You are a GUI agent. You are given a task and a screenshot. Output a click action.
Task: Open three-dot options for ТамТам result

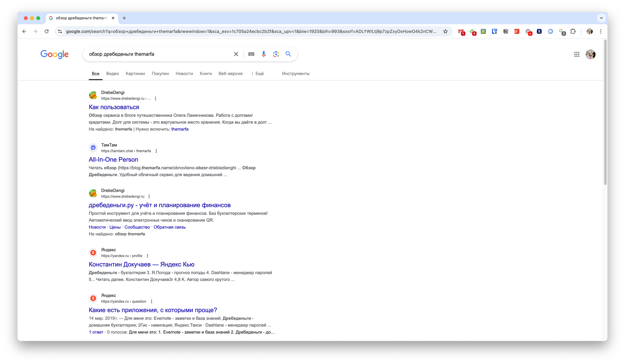click(156, 151)
